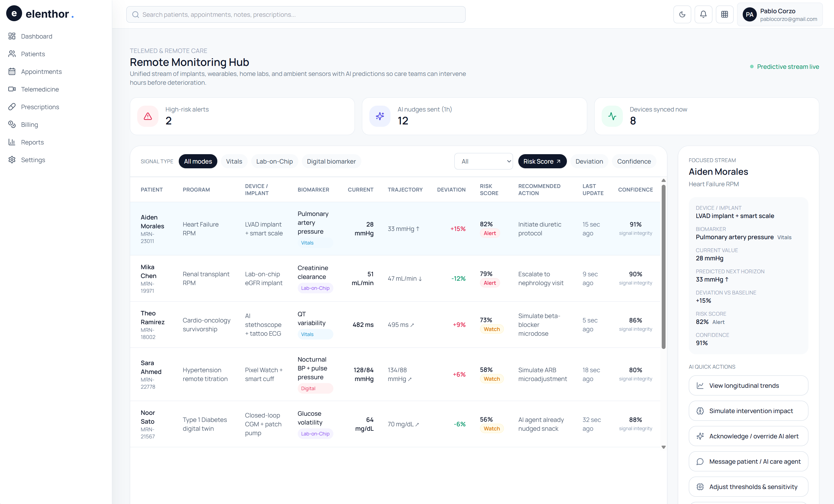
Task: Open the apps grid icon near profile
Action: point(725,14)
